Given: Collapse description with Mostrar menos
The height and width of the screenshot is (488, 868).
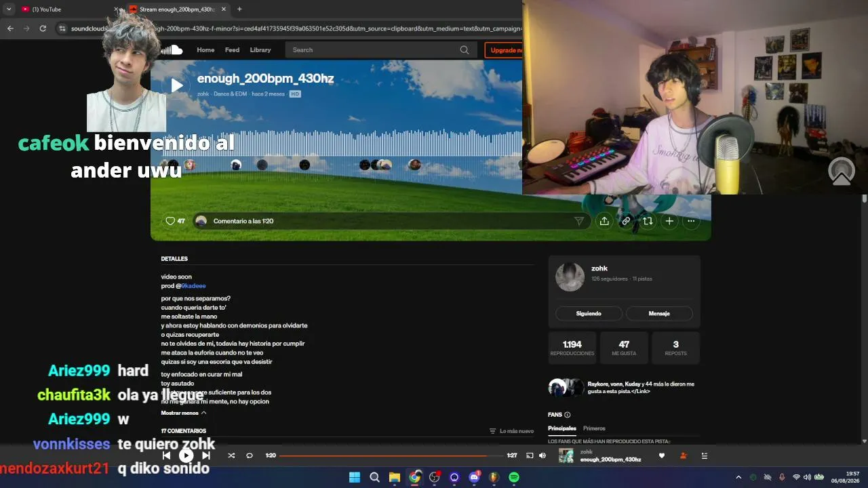Looking at the screenshot, I should (184, 413).
